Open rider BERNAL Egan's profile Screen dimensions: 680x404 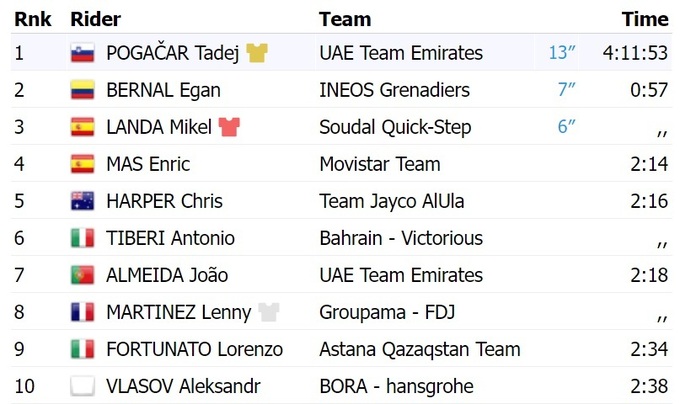[x=163, y=90]
